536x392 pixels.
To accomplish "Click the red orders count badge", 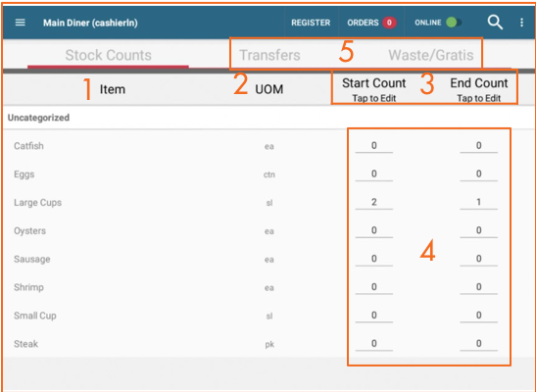I will (x=389, y=23).
